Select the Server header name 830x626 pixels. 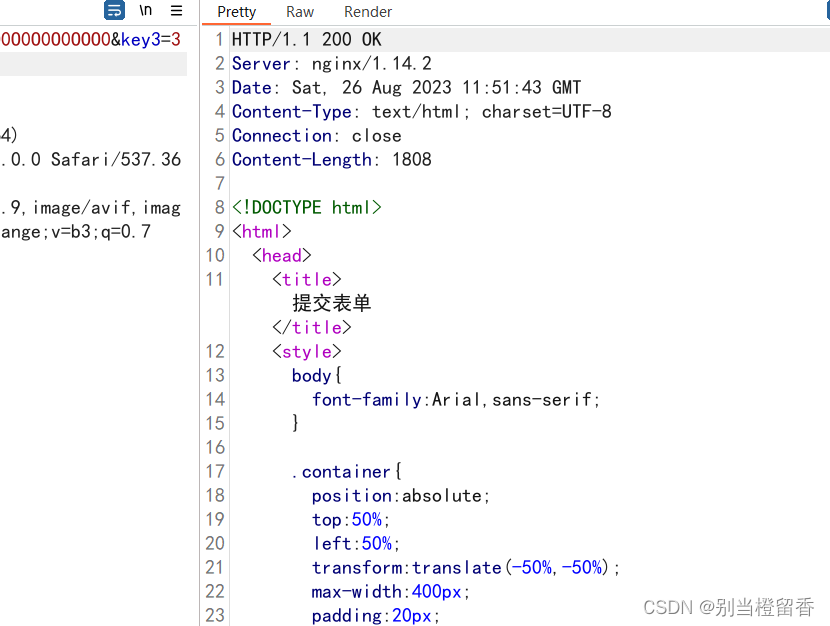click(x=261, y=63)
